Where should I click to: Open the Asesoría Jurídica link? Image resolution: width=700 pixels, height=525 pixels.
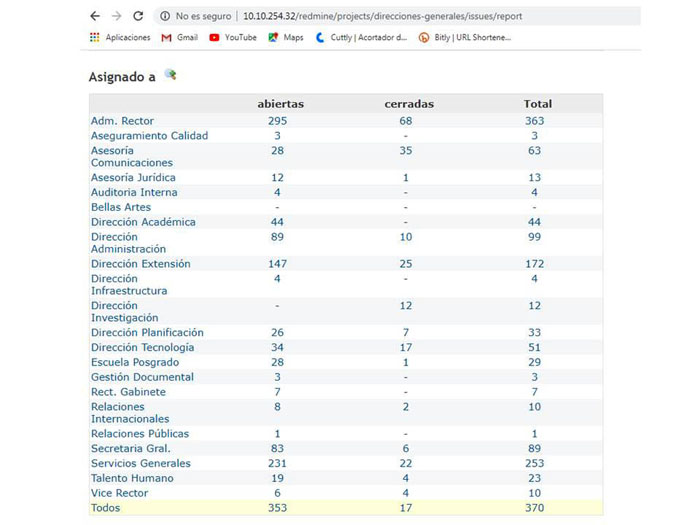pos(133,178)
